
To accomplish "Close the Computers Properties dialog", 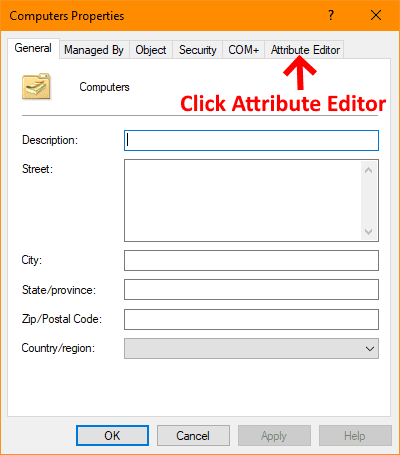I will [x=376, y=15].
